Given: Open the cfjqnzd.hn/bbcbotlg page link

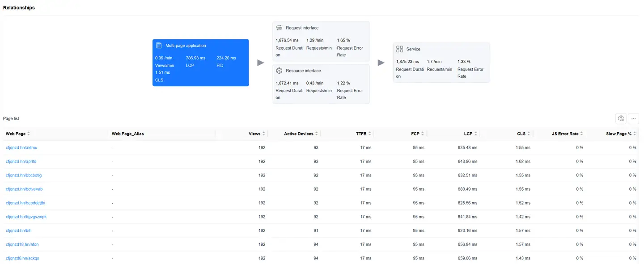Looking at the screenshot, I should 24,175.
